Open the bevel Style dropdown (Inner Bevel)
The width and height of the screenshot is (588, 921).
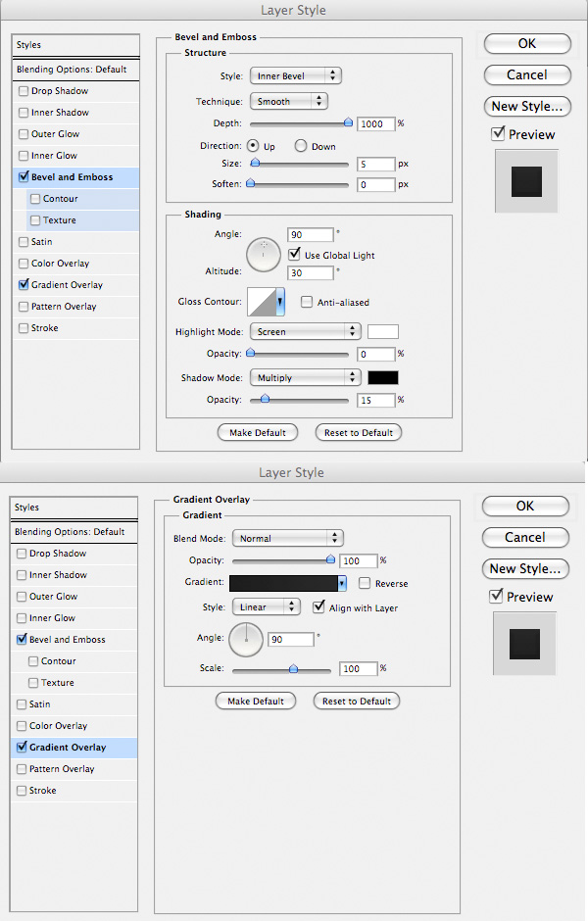pyautogui.click(x=295, y=75)
